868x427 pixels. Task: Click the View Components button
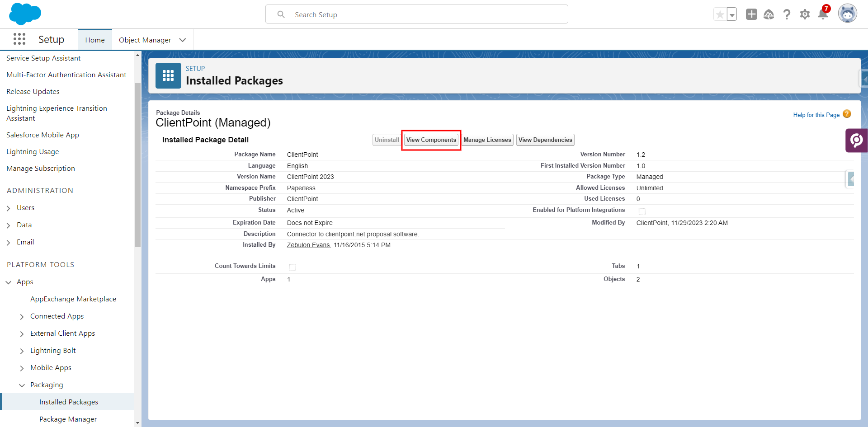pos(431,140)
